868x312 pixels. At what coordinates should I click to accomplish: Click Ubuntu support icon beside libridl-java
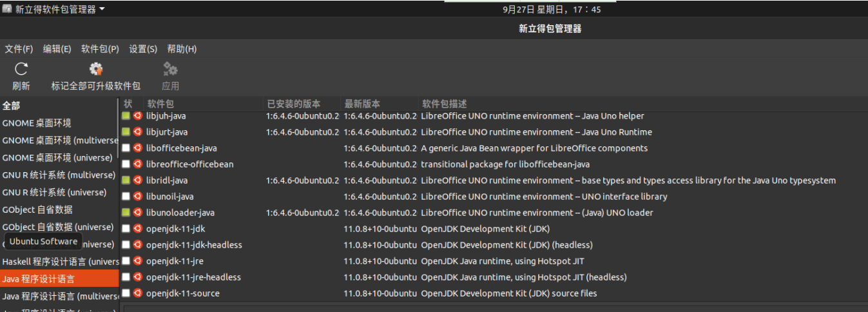point(137,180)
